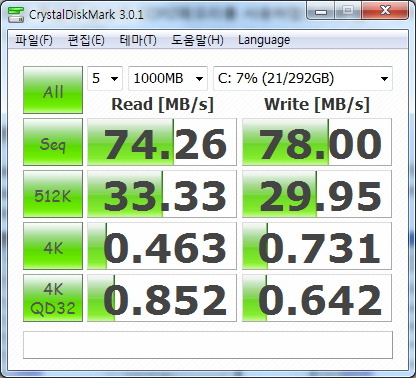
Task: Click the Seq read result 74.26
Action: point(162,142)
